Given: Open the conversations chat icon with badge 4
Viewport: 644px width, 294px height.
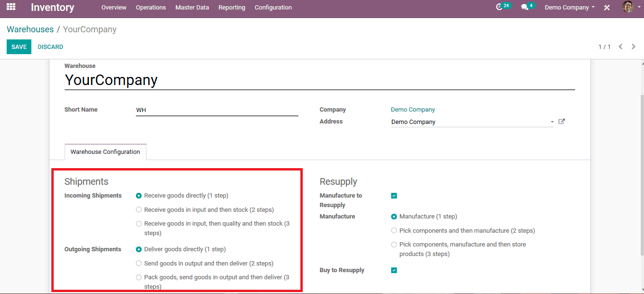Looking at the screenshot, I should [x=527, y=7].
